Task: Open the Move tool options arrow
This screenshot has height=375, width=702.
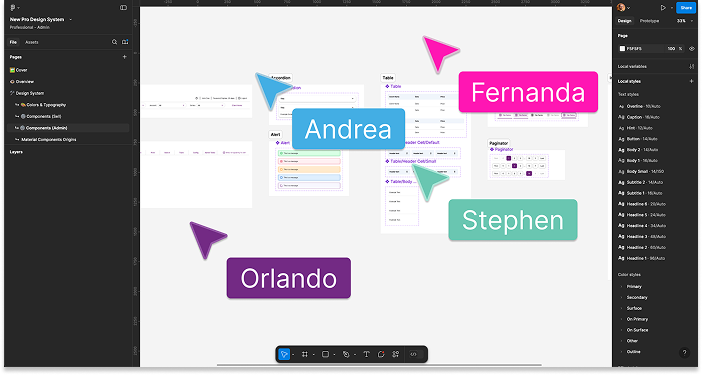Action: 293,355
